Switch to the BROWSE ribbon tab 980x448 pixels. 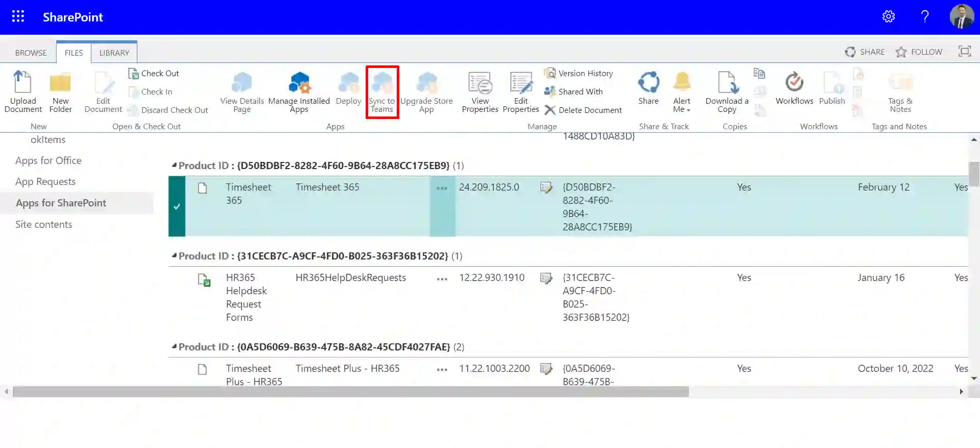[x=31, y=53]
